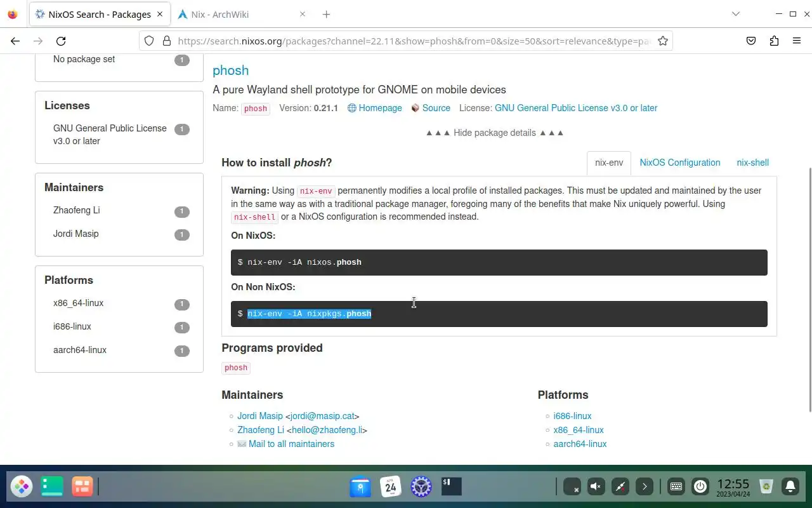Viewport: 812px width, 508px height.
Task: Click the highlighted nixpkgs.phosh command
Action: coord(310,314)
